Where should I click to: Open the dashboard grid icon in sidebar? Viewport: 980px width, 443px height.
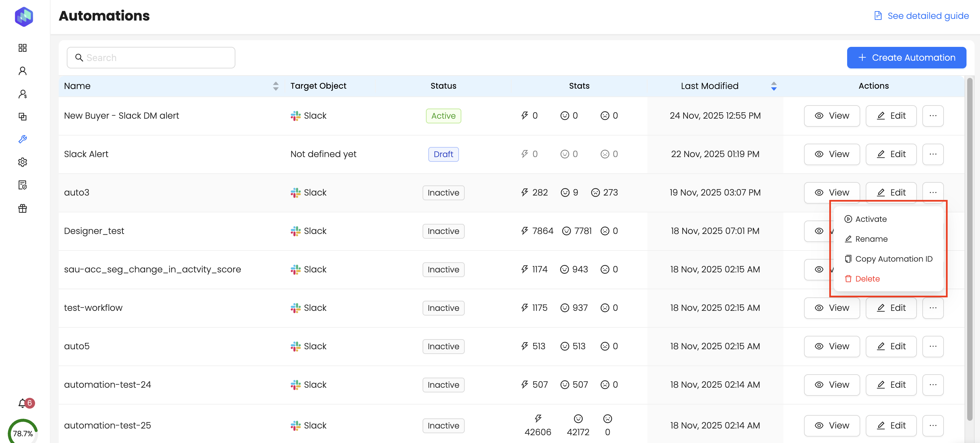point(23,48)
